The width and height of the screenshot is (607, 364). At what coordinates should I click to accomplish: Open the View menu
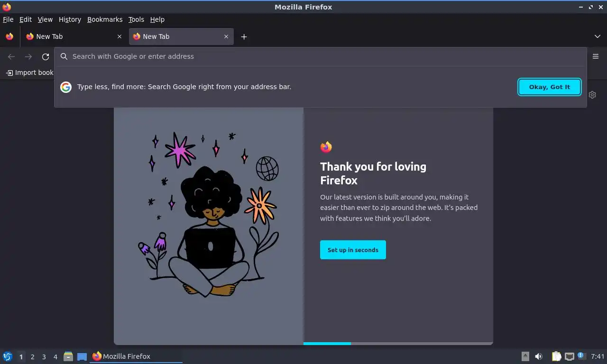click(45, 19)
